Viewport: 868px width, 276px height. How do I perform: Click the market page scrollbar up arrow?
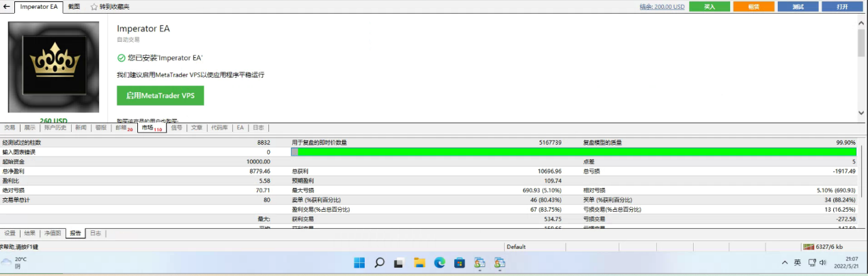click(x=862, y=22)
